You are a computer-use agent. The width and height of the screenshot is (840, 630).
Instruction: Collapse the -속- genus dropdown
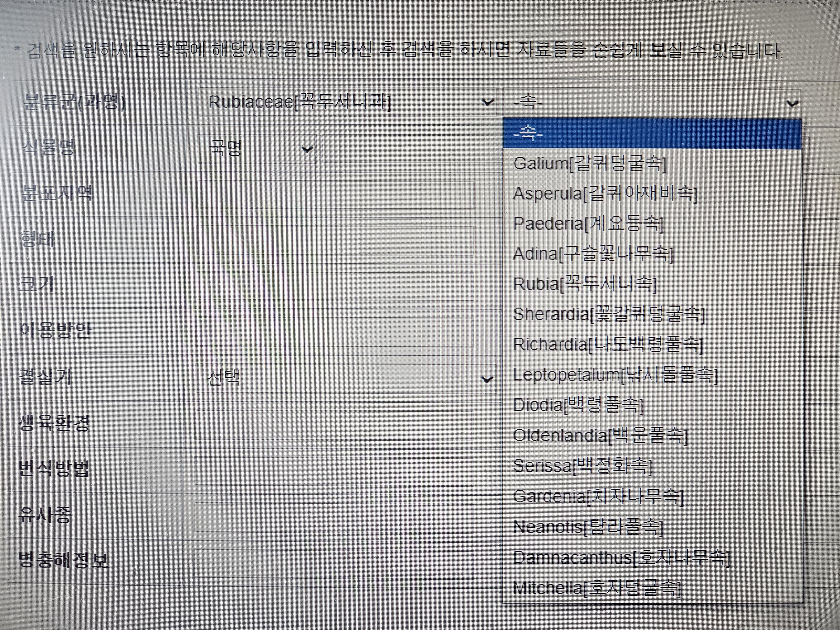pyautogui.click(x=652, y=103)
